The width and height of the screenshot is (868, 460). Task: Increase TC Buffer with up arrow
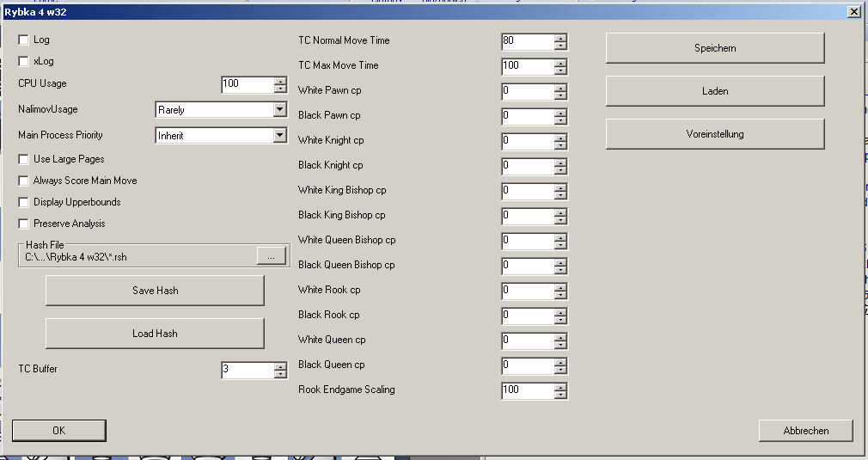tap(281, 366)
